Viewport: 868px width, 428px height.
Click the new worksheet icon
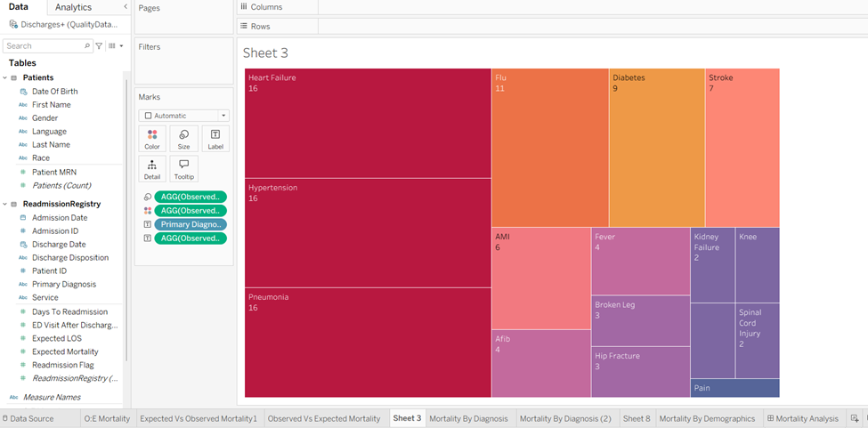(x=854, y=418)
